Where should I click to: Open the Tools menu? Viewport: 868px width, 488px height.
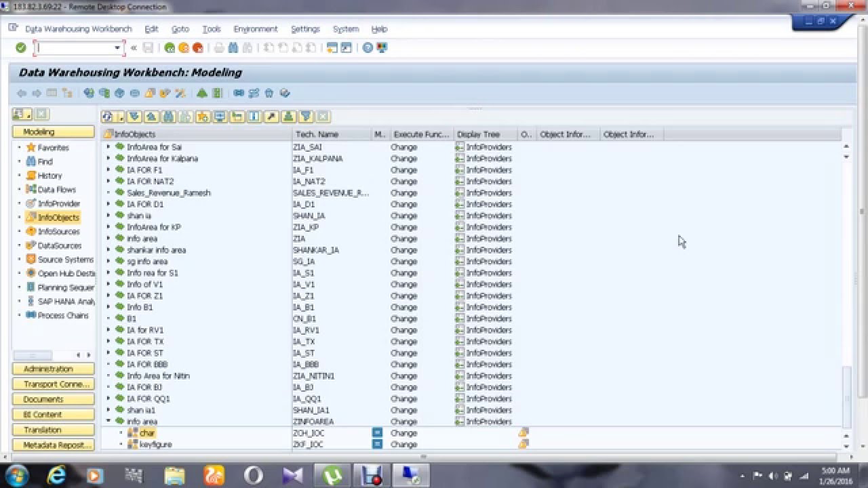[212, 29]
